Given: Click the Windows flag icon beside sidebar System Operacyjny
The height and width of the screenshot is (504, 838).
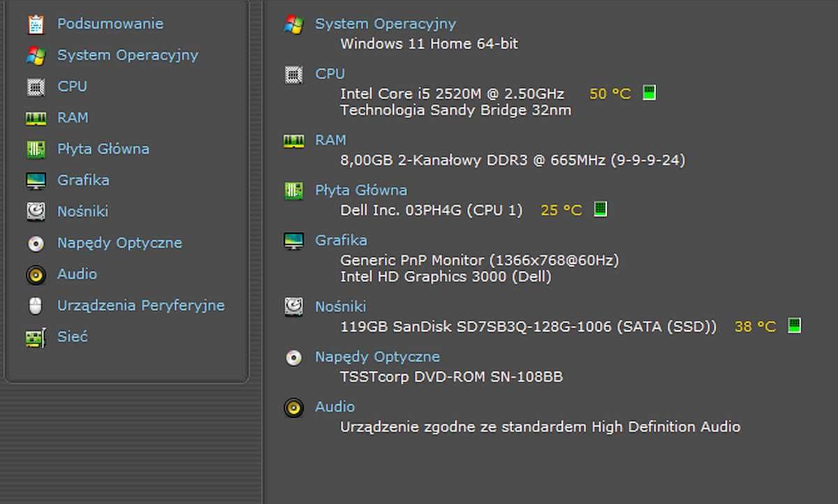Looking at the screenshot, I should (x=36, y=55).
